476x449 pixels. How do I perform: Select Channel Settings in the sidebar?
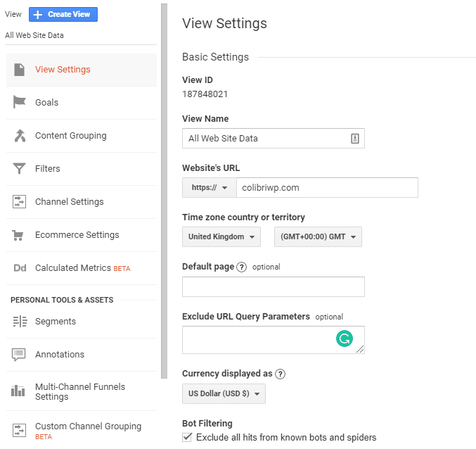pos(69,202)
